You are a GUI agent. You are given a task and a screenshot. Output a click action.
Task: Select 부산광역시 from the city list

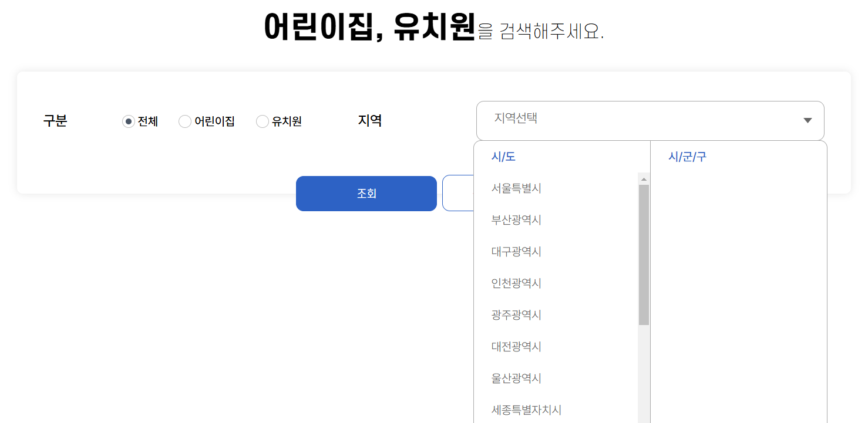tap(516, 220)
